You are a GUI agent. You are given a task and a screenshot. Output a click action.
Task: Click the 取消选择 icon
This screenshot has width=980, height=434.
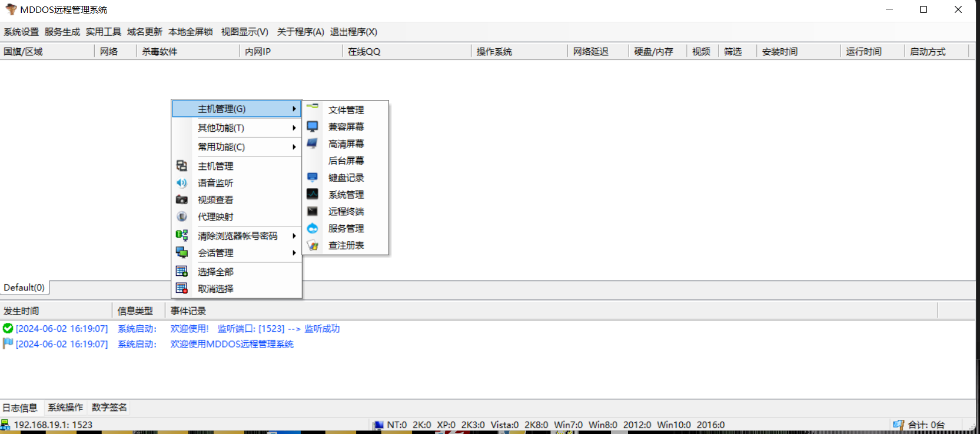pos(182,288)
